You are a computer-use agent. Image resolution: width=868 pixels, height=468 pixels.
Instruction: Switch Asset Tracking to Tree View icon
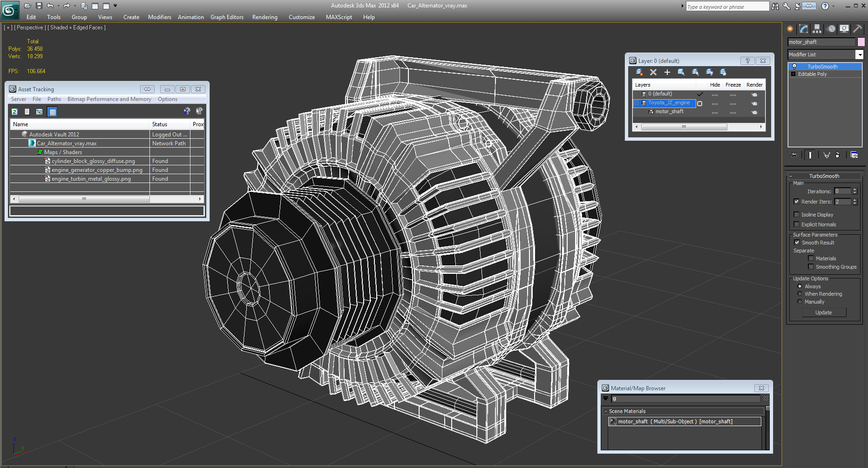[40, 112]
